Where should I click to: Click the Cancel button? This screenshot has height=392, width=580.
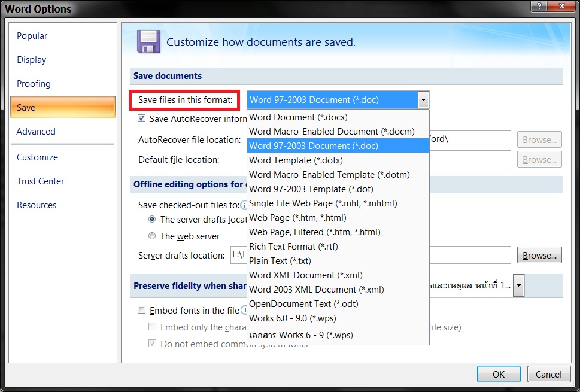point(548,375)
